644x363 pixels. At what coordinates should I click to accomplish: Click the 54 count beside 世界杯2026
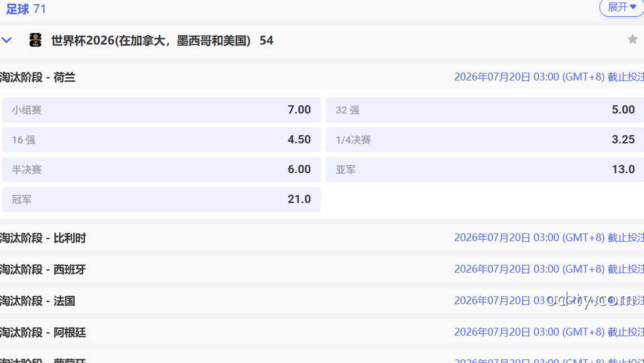pos(268,40)
